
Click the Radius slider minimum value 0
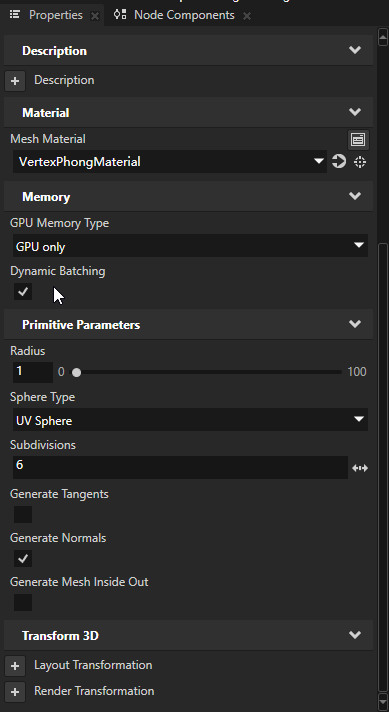click(x=61, y=372)
